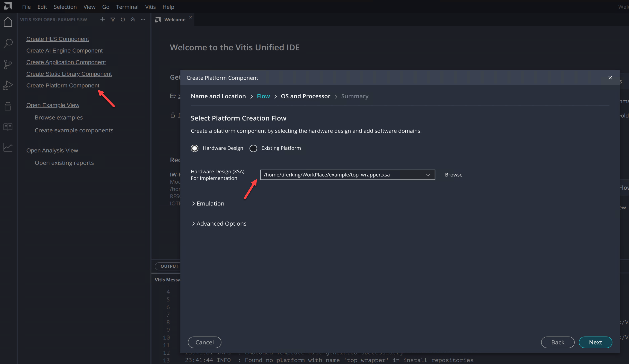This screenshot has width=629, height=364.
Task: Click the Browse link for XSA file
Action: [x=453, y=175]
